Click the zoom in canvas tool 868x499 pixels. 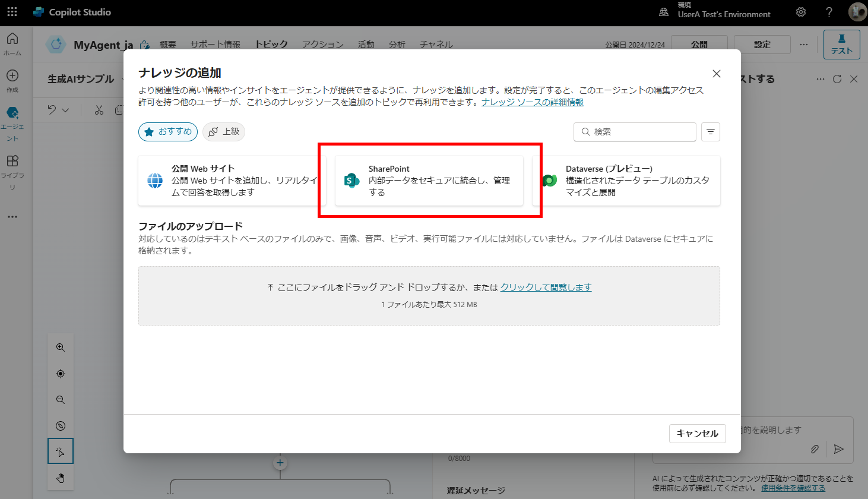(61, 348)
